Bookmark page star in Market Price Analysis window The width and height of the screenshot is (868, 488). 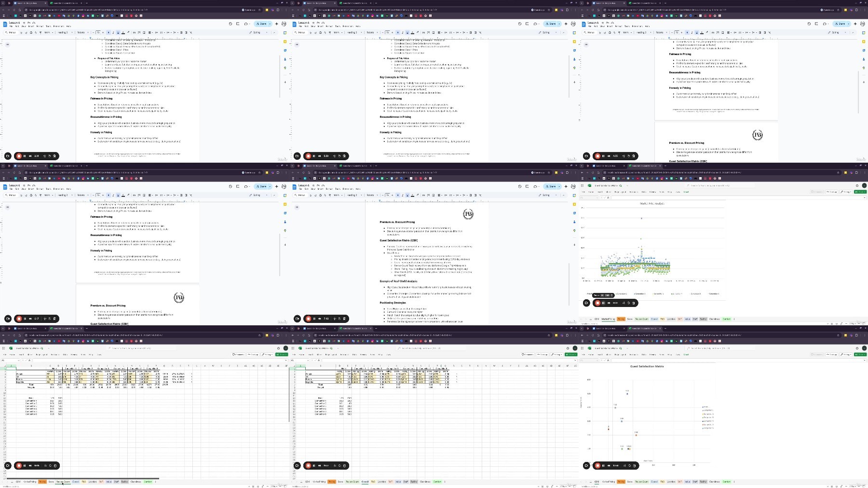838,172
